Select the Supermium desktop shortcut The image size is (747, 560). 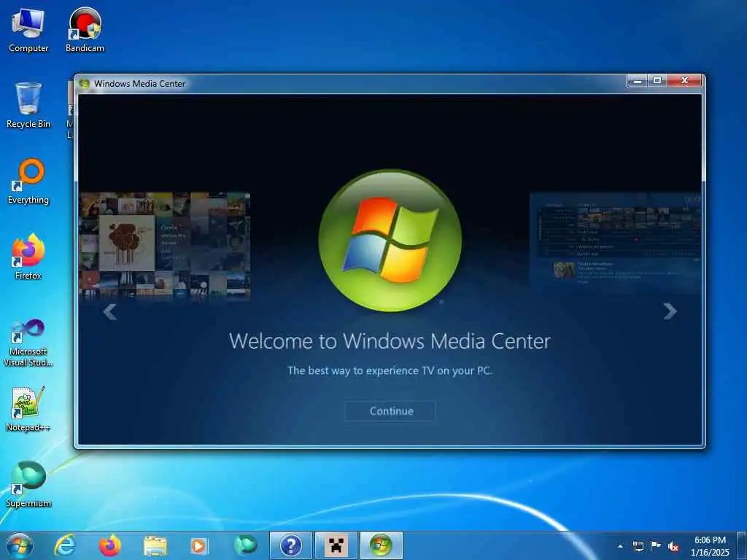coord(28,485)
